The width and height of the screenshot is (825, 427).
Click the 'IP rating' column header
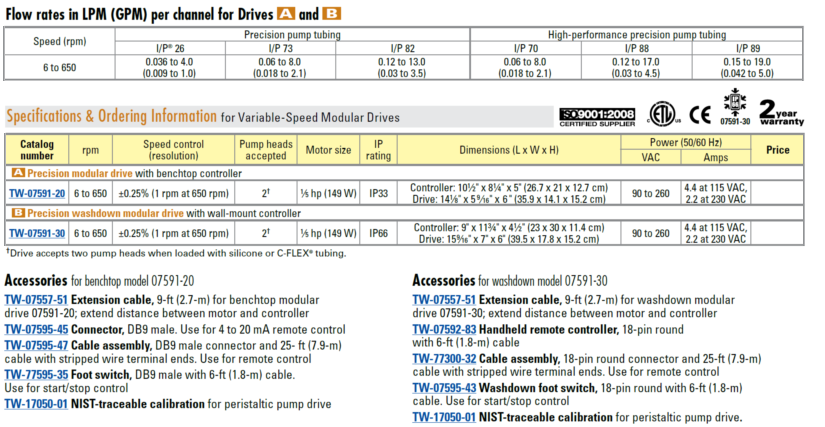coord(378,150)
